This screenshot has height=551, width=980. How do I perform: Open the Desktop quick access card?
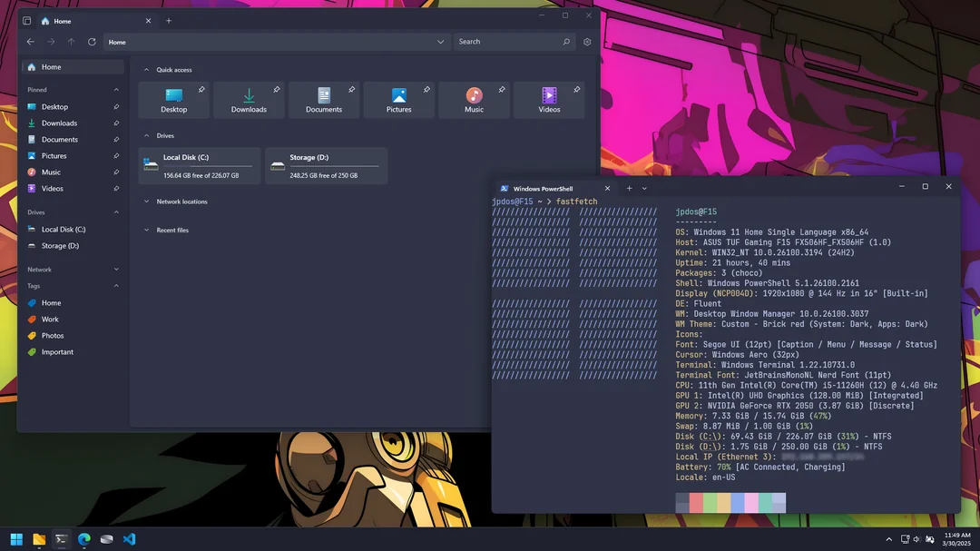tap(173, 100)
